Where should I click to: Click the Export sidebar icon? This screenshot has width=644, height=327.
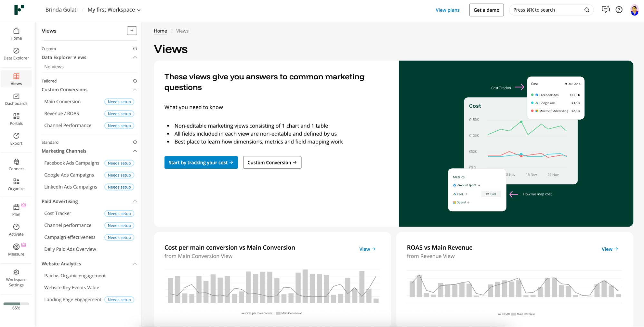click(x=16, y=139)
